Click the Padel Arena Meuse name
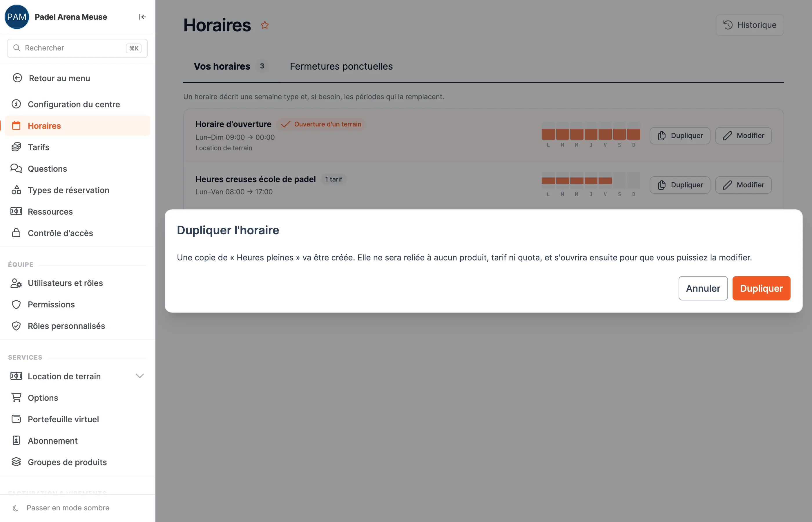This screenshot has width=812, height=522. click(x=71, y=17)
